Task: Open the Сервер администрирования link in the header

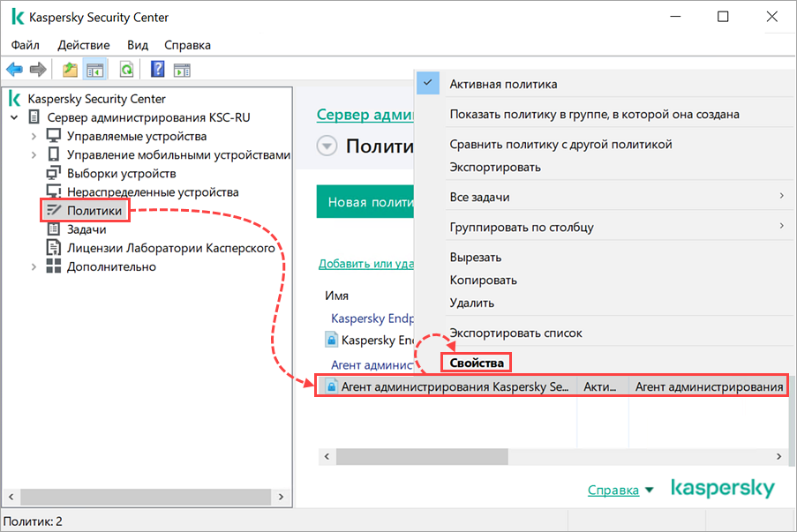Action: click(365, 115)
